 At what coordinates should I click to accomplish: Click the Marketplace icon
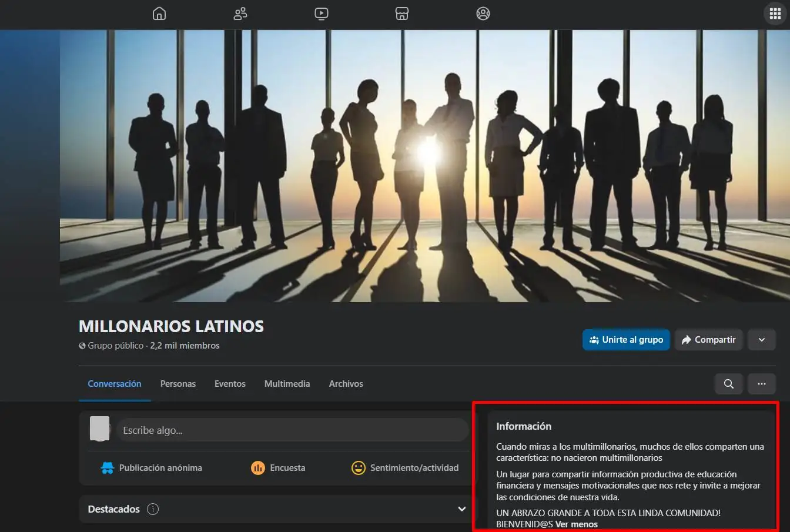[402, 14]
